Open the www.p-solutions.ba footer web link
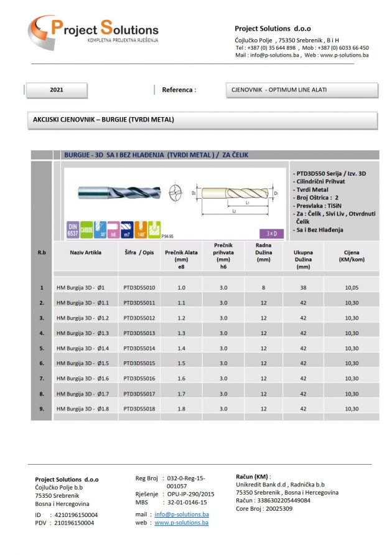Viewport: 392px width, 555px height. point(181,523)
